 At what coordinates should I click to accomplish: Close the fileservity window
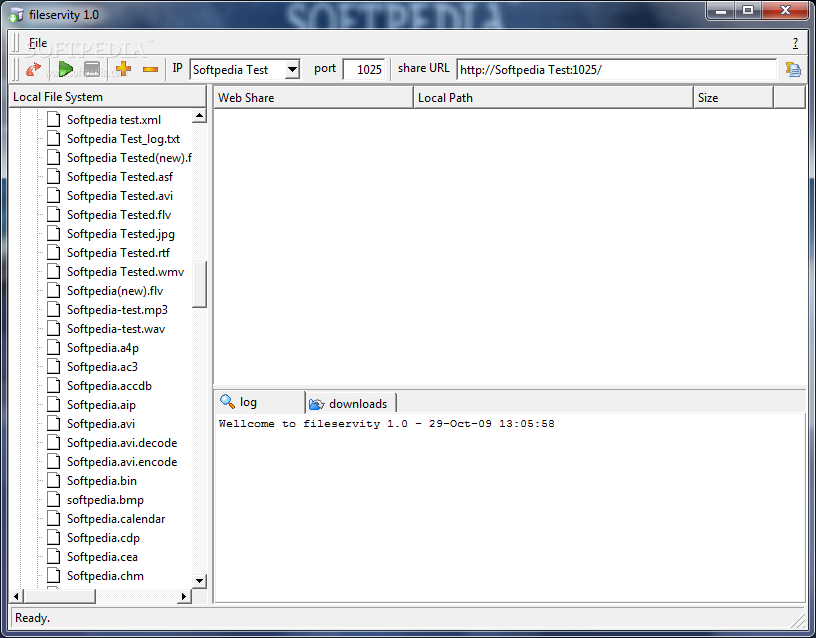point(785,11)
